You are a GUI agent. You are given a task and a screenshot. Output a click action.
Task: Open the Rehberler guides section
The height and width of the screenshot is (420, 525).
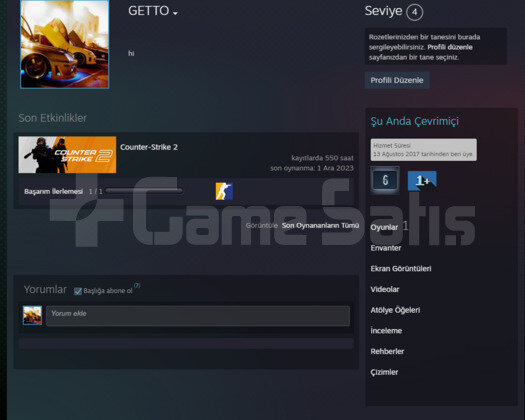387,351
